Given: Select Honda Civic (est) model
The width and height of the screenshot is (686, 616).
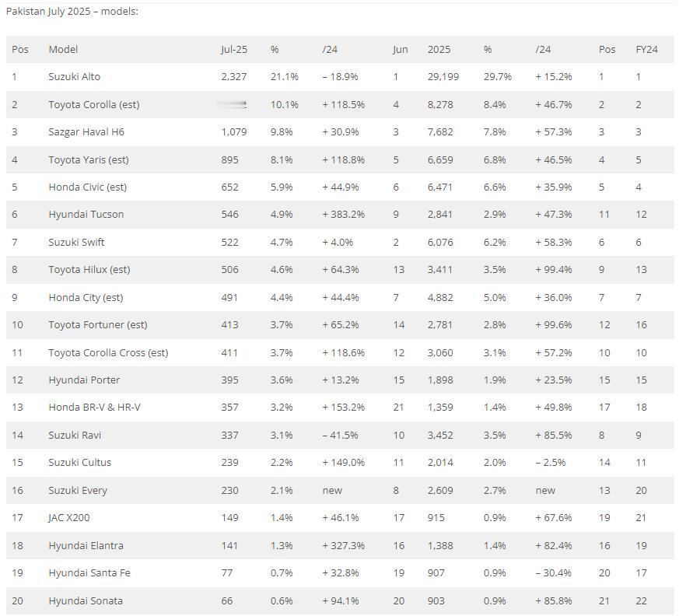Looking at the screenshot, I should pos(87,187).
